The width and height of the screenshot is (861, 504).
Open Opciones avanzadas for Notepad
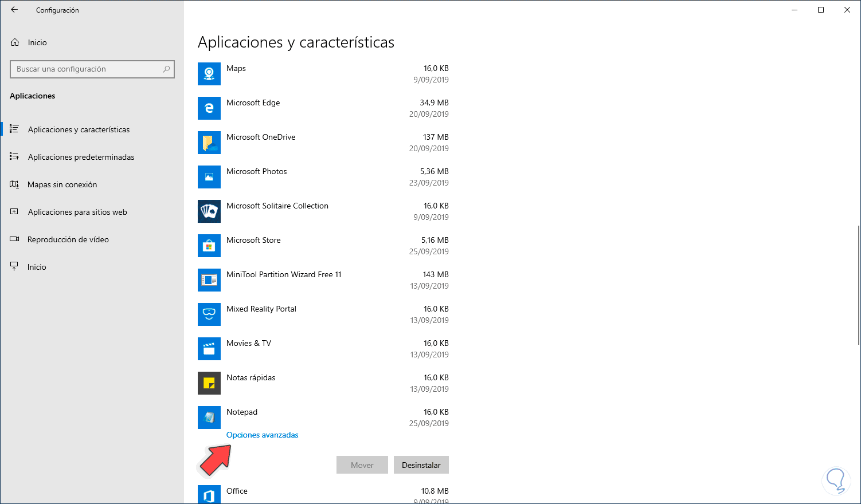[263, 435]
